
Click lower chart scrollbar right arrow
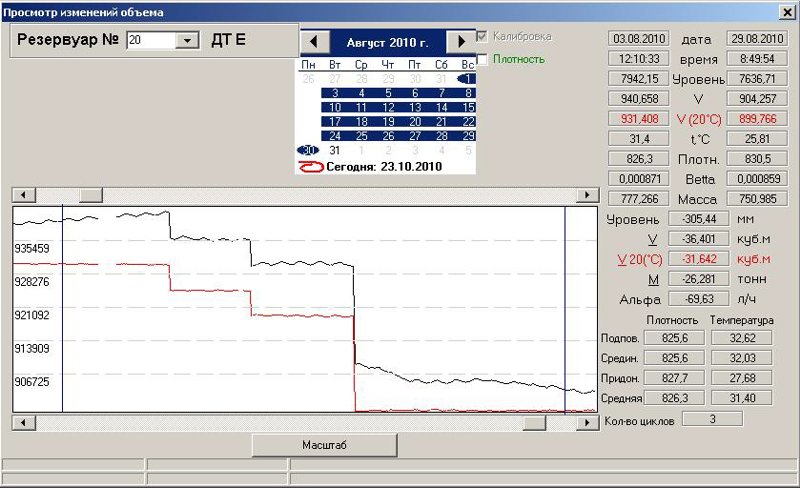[x=587, y=423]
